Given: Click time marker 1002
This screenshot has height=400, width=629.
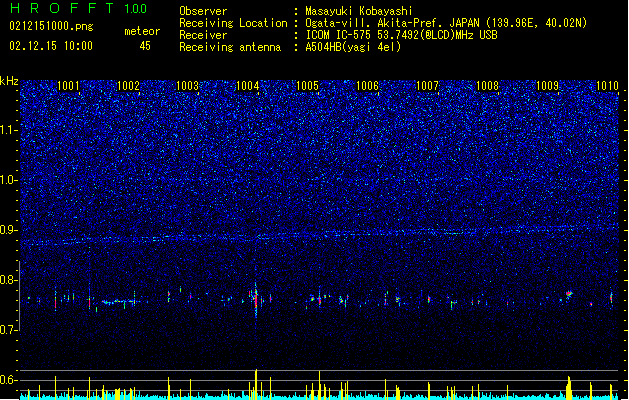Looking at the screenshot, I should [x=128, y=86].
